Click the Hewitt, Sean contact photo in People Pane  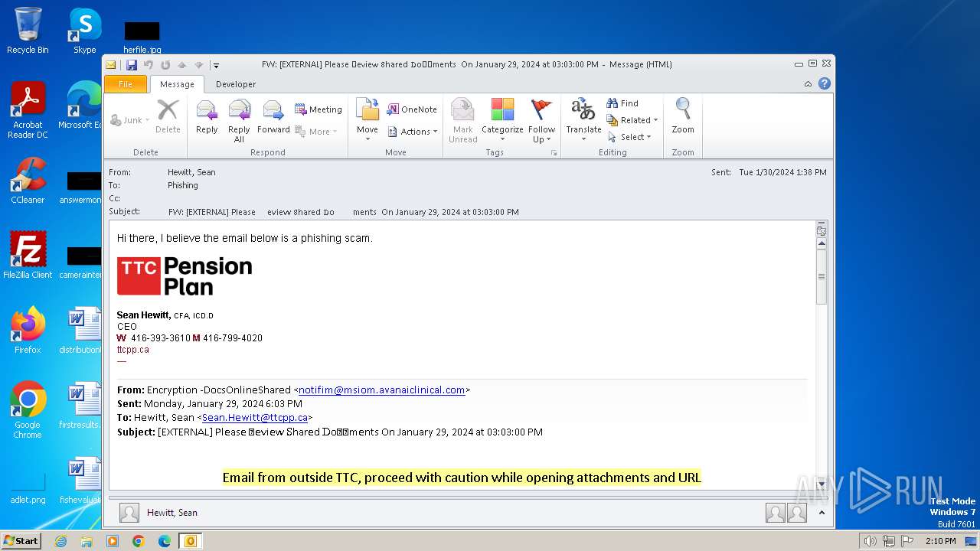coord(129,513)
